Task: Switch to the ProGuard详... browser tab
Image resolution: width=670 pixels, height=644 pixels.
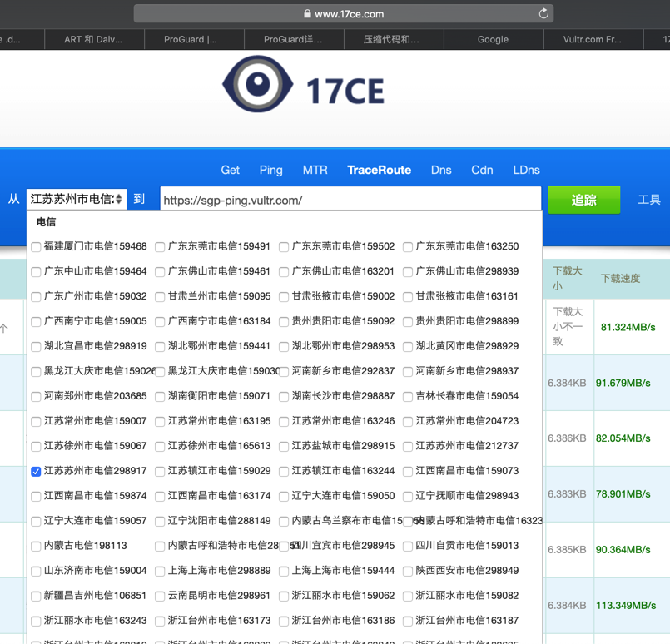Action: pyautogui.click(x=294, y=39)
